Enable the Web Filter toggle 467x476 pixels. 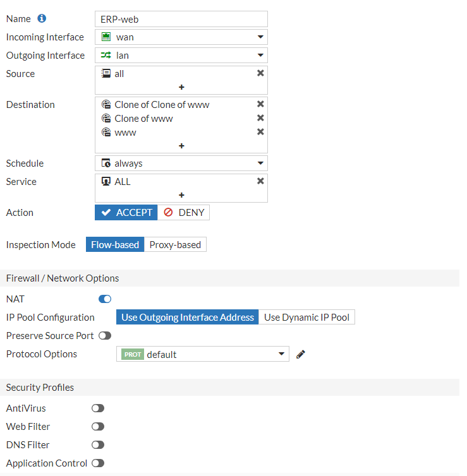[98, 427]
